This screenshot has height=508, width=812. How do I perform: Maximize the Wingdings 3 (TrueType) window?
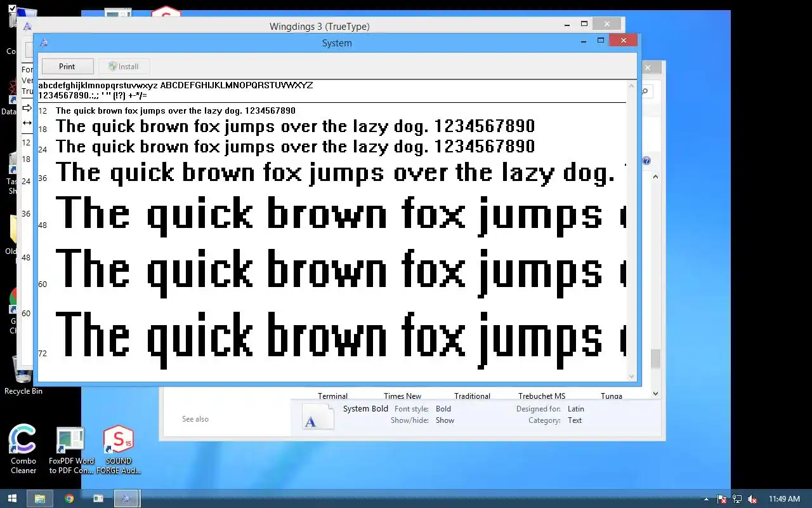pos(584,24)
